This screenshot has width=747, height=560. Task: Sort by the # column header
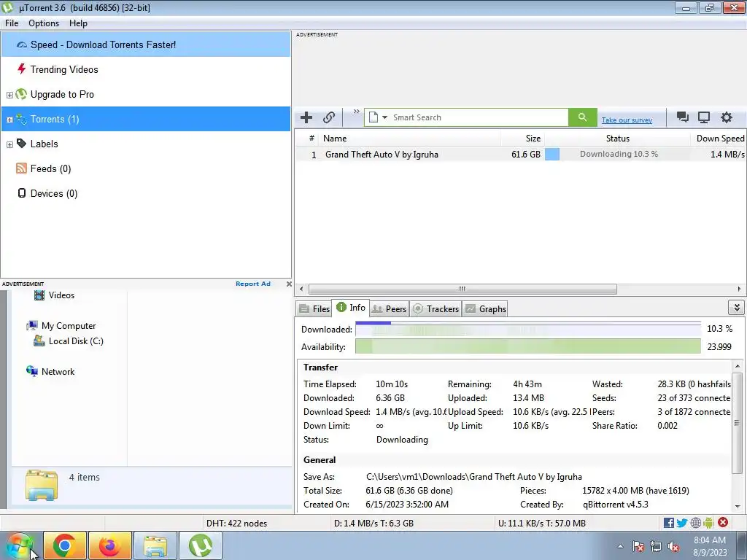point(308,139)
